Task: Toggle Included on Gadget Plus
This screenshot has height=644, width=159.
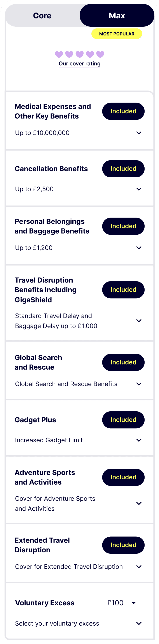Action: [x=123, y=420]
